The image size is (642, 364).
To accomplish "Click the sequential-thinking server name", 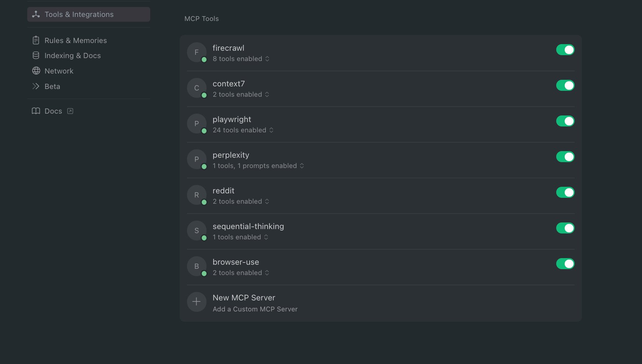I will (x=248, y=226).
